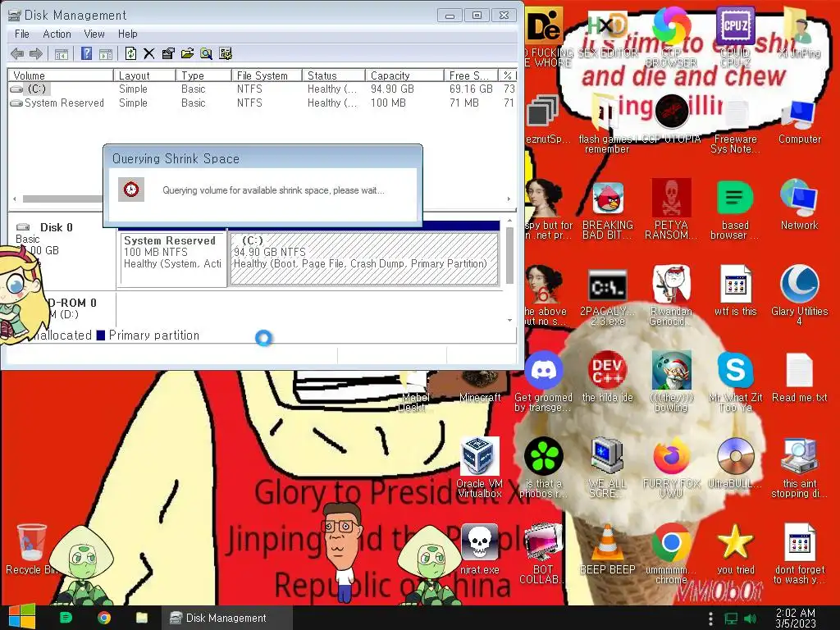The height and width of the screenshot is (630, 840).
Task: Click the Disk 0 label
Action: coord(57,227)
